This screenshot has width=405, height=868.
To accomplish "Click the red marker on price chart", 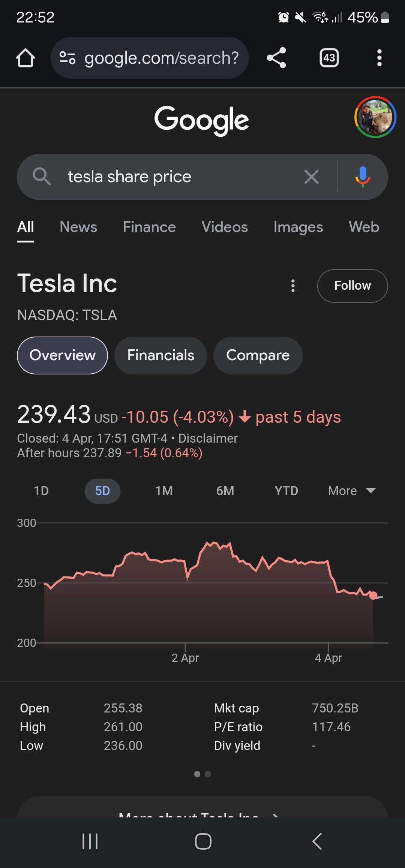I will tap(373, 595).
